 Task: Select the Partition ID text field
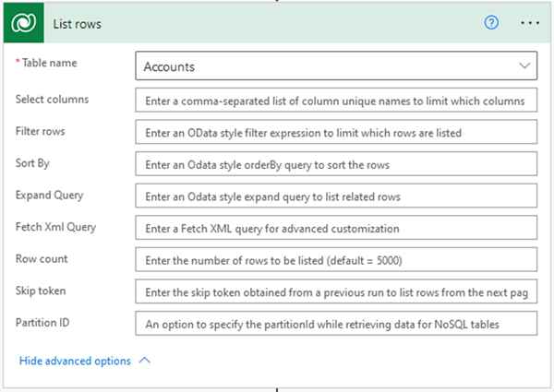click(x=336, y=324)
